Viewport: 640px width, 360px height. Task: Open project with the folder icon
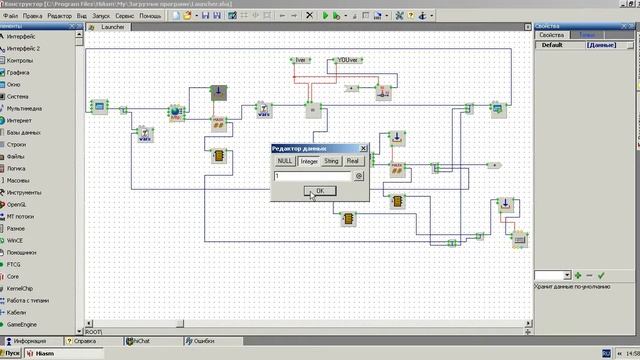(187, 16)
